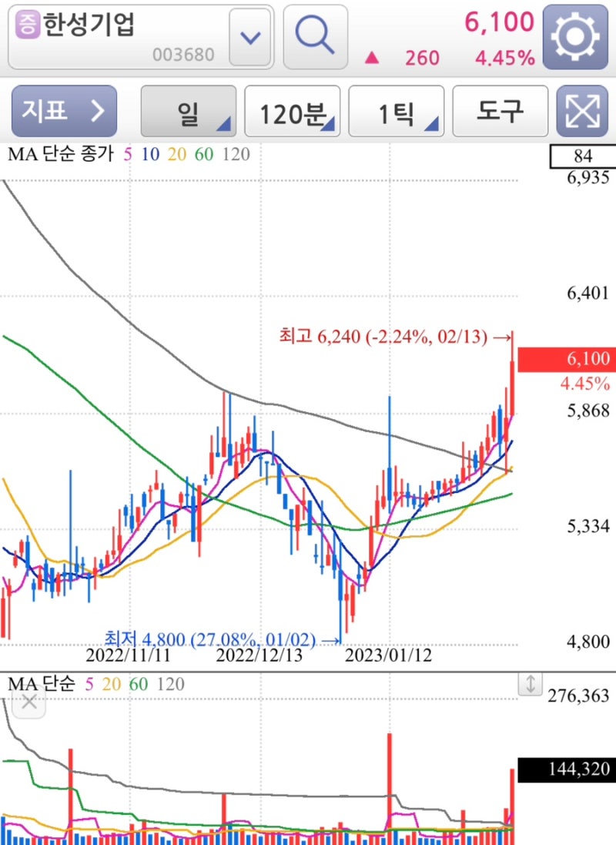Tap the 6,401 axis price label
The height and width of the screenshot is (845, 616).
coord(588,293)
